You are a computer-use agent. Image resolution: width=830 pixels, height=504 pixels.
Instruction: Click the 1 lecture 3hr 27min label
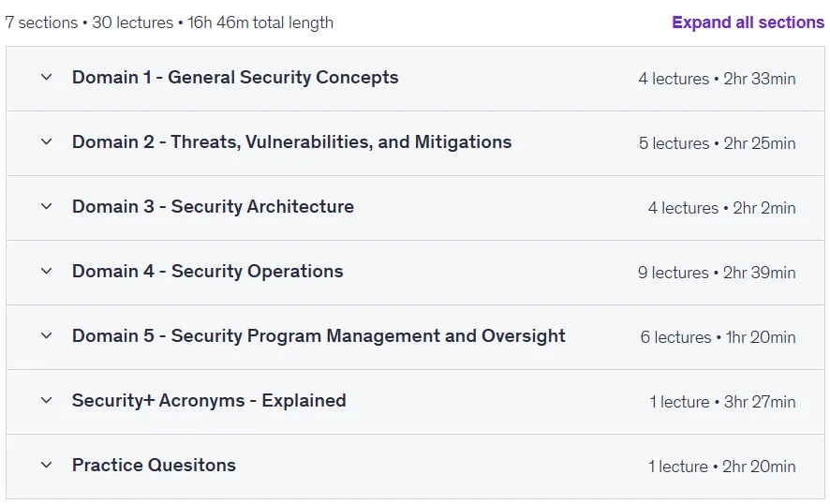point(722,402)
